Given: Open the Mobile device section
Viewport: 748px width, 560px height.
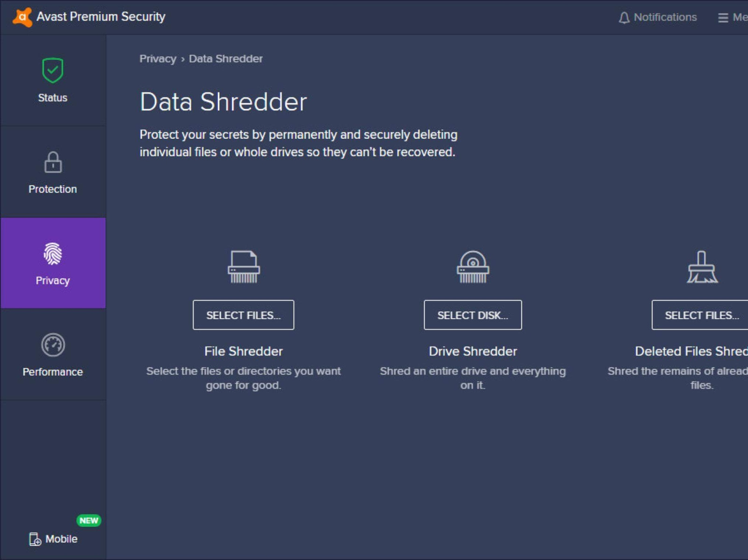Looking at the screenshot, I should [x=53, y=539].
